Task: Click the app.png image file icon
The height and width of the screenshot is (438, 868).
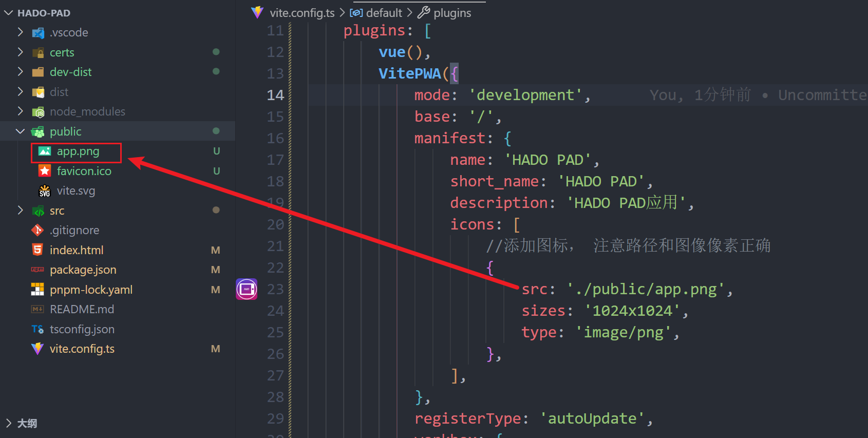Action: 45,151
